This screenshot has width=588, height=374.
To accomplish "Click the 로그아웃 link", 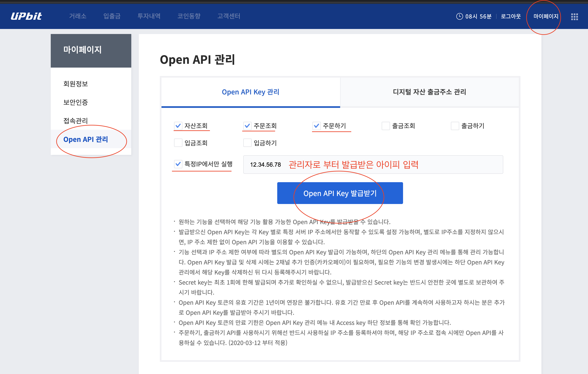I will point(511,16).
